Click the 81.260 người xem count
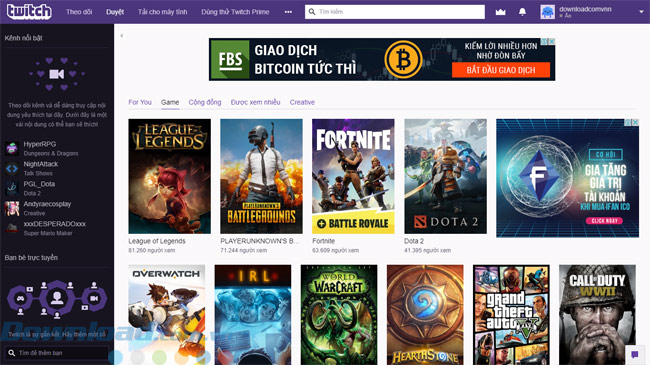This screenshot has width=650, height=365. click(x=152, y=251)
